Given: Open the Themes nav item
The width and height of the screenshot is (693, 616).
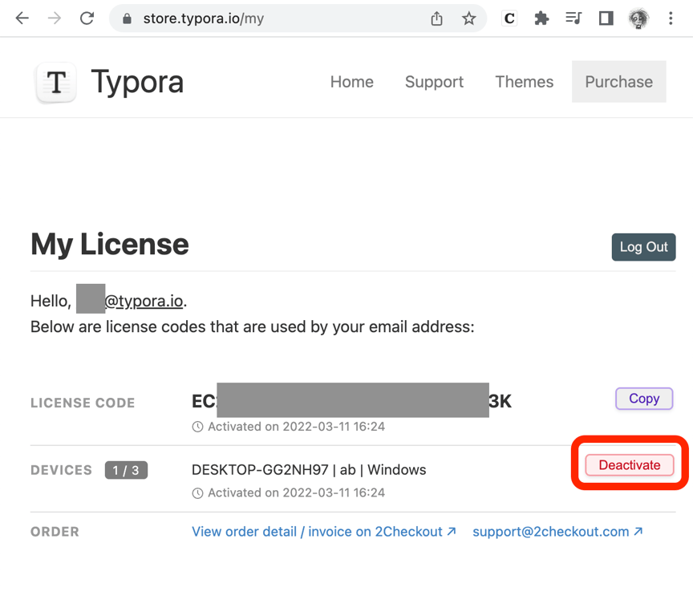Looking at the screenshot, I should (x=524, y=82).
